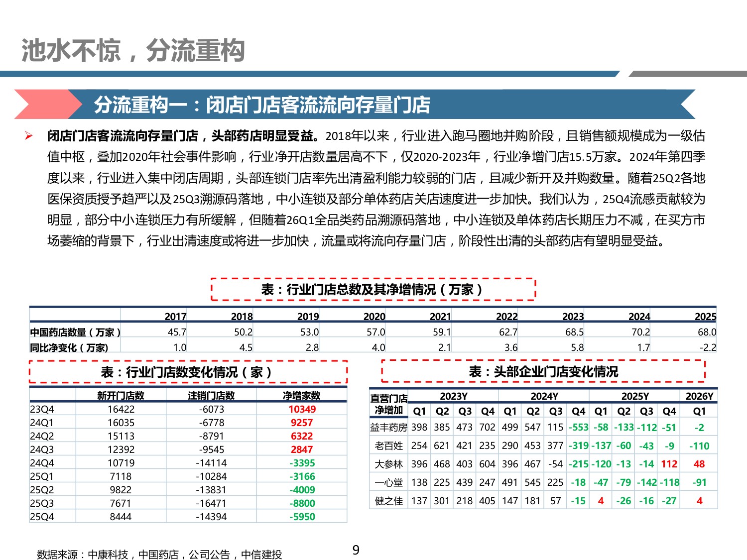
Task: Click the -2.2 year-over-year change cell
Action: [x=708, y=347]
